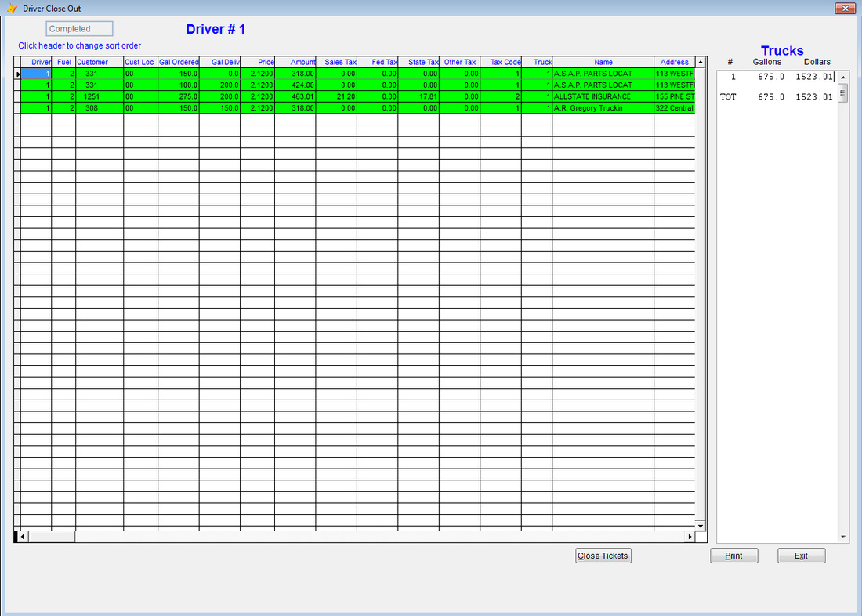
Task: Click gallons ordered 275.0 cell
Action: pos(179,96)
